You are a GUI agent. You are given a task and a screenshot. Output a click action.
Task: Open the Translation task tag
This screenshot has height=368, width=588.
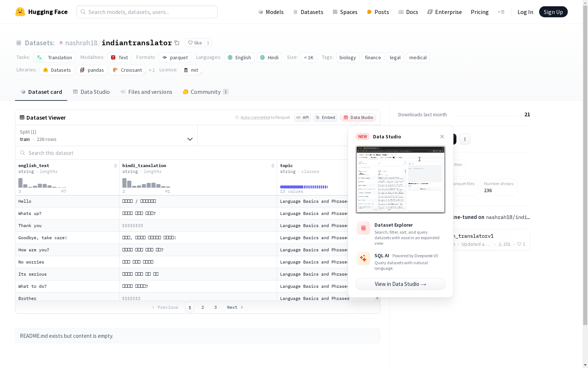54,57
